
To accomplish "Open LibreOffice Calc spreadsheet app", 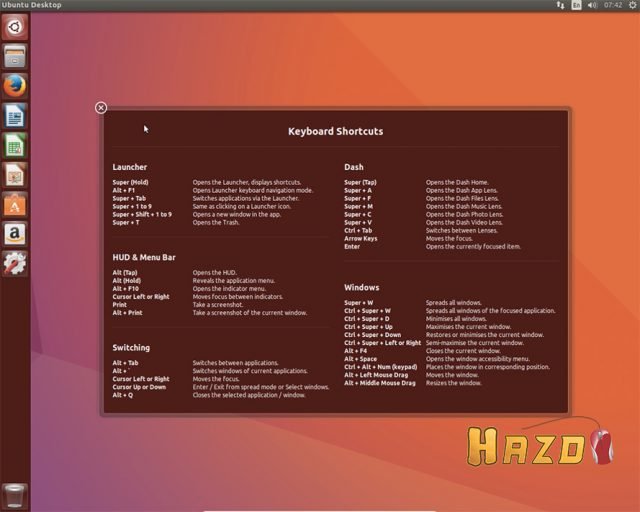I will [x=14, y=146].
